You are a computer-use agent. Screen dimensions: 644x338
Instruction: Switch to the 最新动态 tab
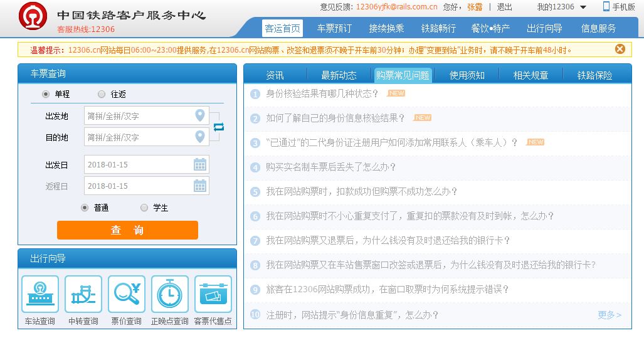point(339,76)
